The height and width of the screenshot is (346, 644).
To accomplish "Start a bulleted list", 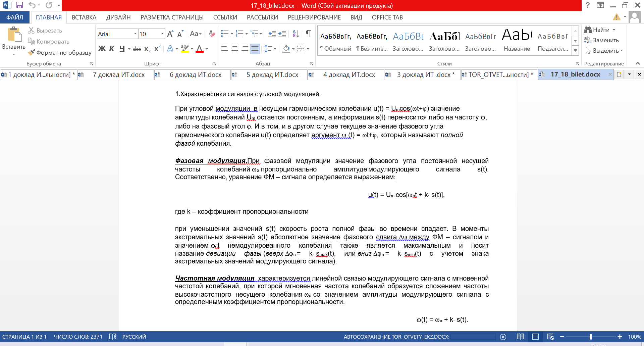I will (x=225, y=34).
